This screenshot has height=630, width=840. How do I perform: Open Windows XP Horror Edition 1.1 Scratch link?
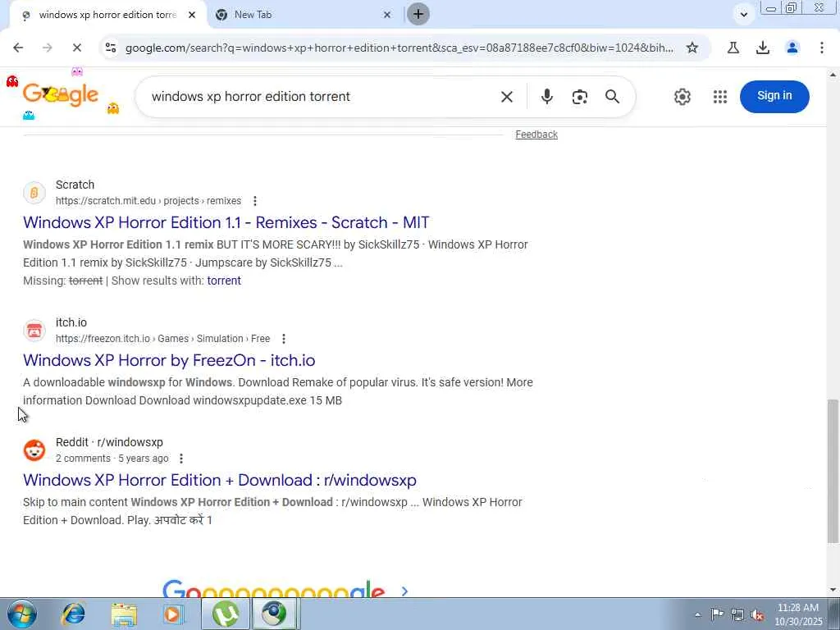(226, 222)
